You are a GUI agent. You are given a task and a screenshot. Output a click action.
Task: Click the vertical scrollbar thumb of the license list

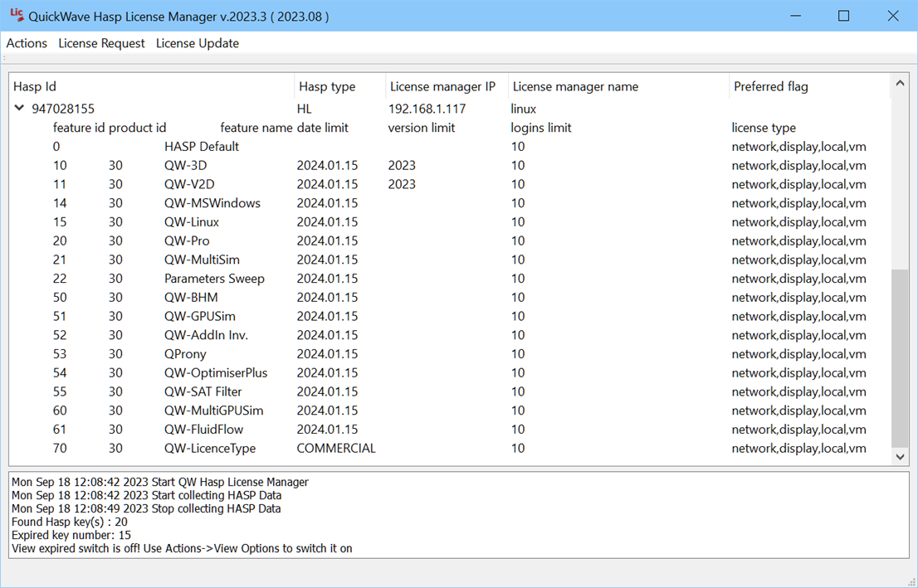900,358
